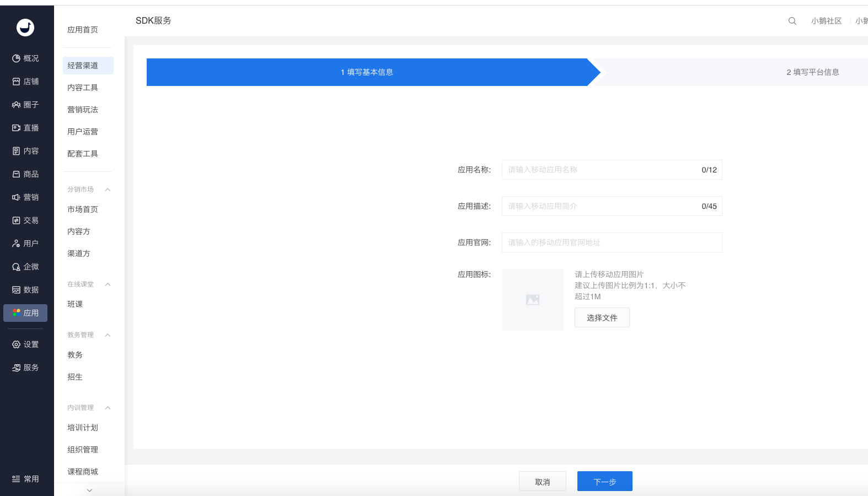The height and width of the screenshot is (496, 868).
Task: Click the 下一步 next button
Action: pyautogui.click(x=605, y=481)
